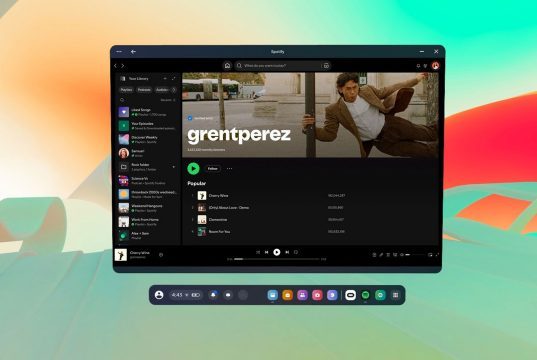Expand the Rock folder in library
The width and height of the screenshot is (537, 360).
pyautogui.click(x=174, y=167)
